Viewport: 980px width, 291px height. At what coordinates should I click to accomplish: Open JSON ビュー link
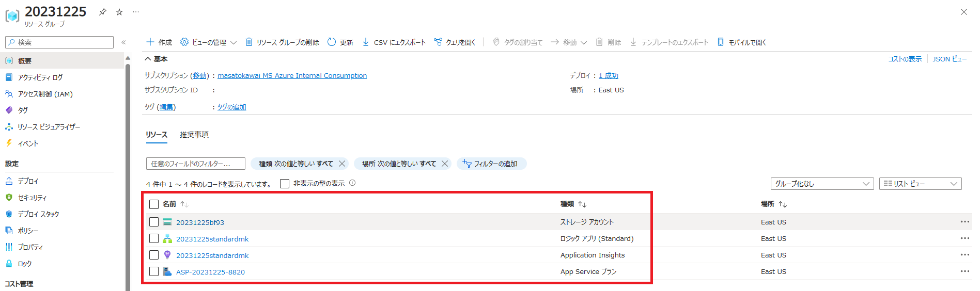(950, 59)
